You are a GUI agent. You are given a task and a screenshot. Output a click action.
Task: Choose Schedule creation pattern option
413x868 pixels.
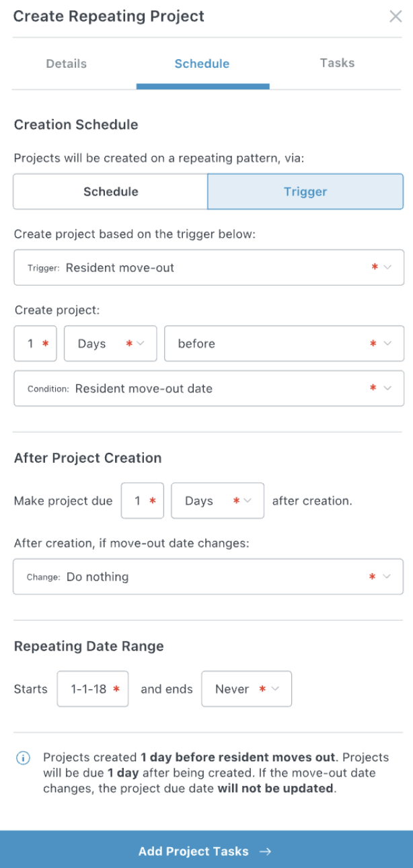(x=110, y=191)
